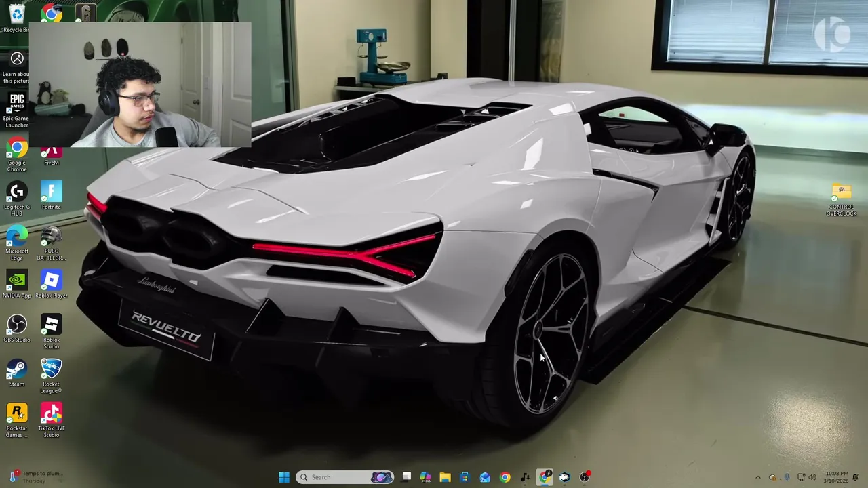
Task: Select the Microsoft Edge desktop shortcut
Action: (16, 244)
